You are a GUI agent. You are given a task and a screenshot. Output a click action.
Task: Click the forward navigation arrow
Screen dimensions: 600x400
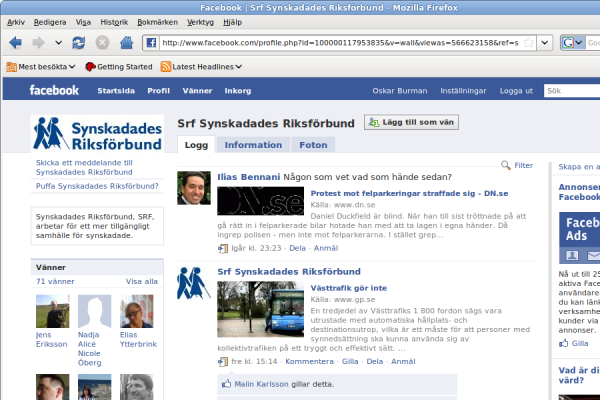[38, 42]
